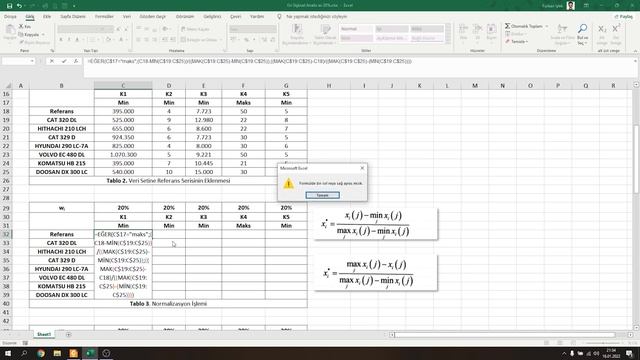
Task: Switch to the Ekle ribbon tab
Action: [x=47, y=17]
